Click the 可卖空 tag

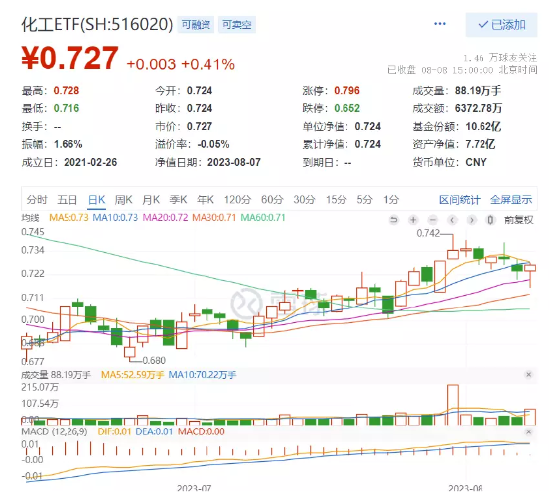pos(237,25)
